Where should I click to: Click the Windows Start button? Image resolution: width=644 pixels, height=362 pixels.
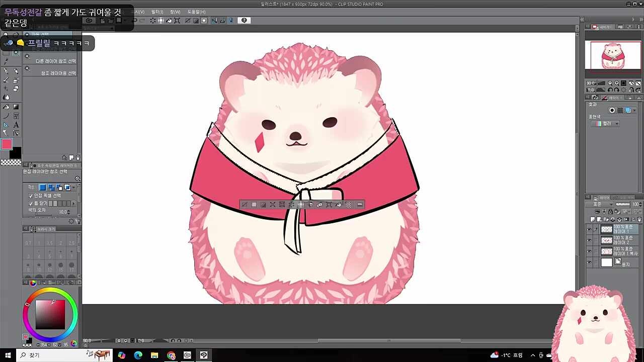pyautogui.click(x=8, y=355)
